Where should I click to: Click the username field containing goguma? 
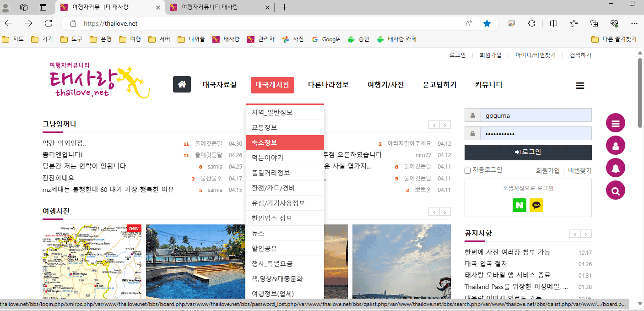(x=536, y=115)
